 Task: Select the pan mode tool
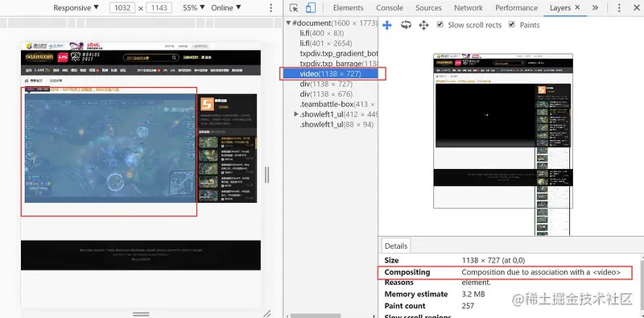387,25
